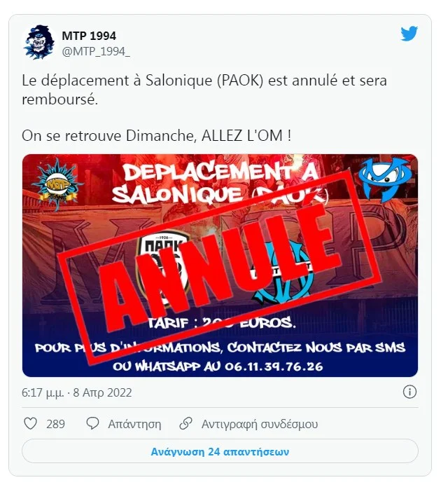Click the tweet text about Salonique

pyautogui.click(x=204, y=90)
